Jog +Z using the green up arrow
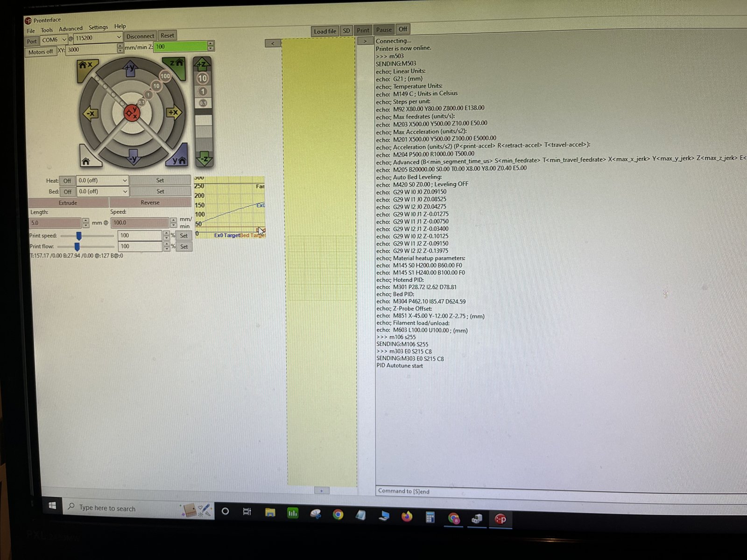Screen dimensions: 747x560 coord(202,64)
